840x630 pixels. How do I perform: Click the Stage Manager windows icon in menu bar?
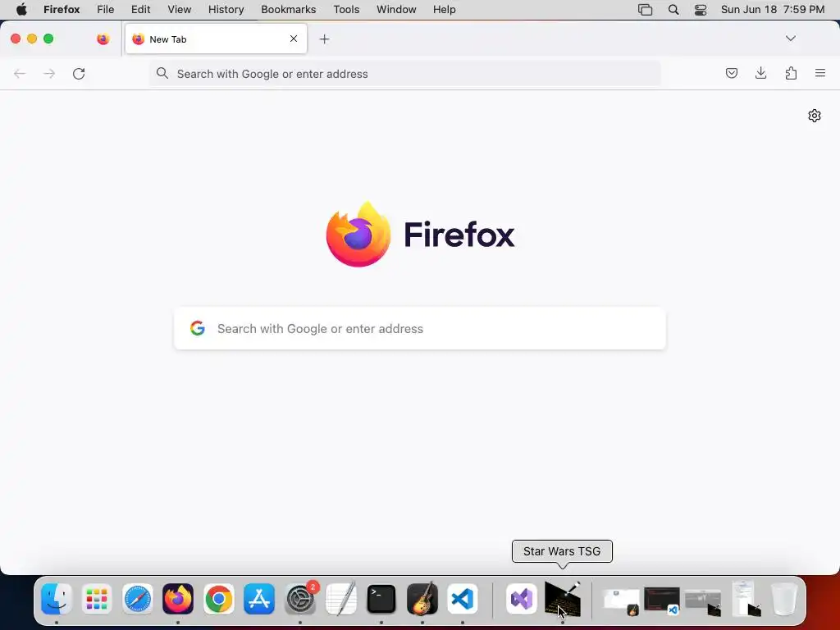645,10
